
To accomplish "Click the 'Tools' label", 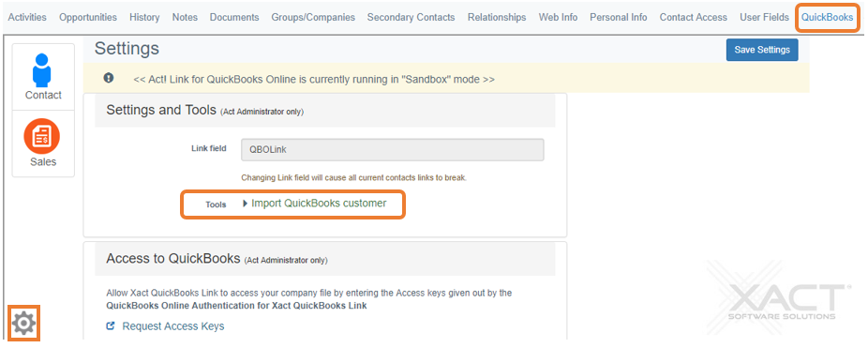I will 216,204.
